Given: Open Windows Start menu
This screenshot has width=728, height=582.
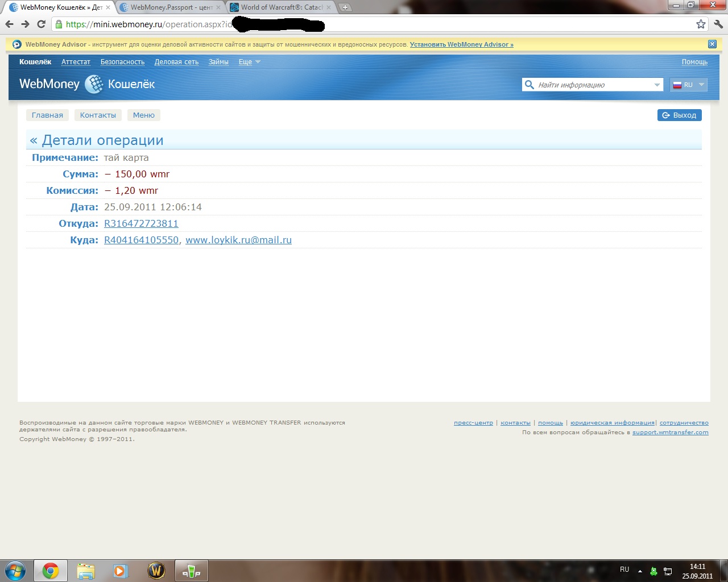Looking at the screenshot, I should click(x=15, y=570).
